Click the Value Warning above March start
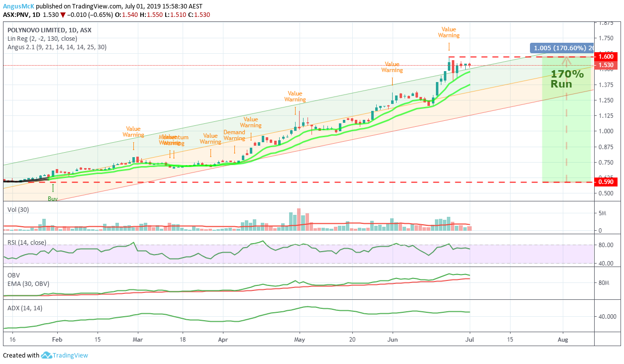Image resolution: width=624 pixels, height=364 pixels. tap(133, 132)
